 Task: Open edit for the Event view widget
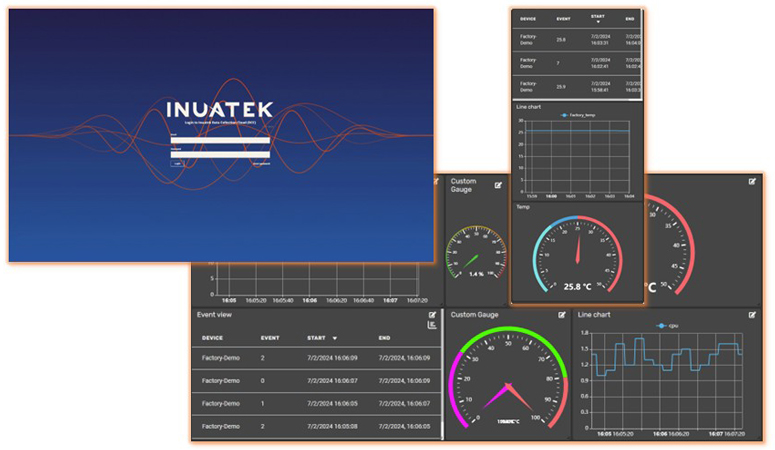tap(432, 315)
